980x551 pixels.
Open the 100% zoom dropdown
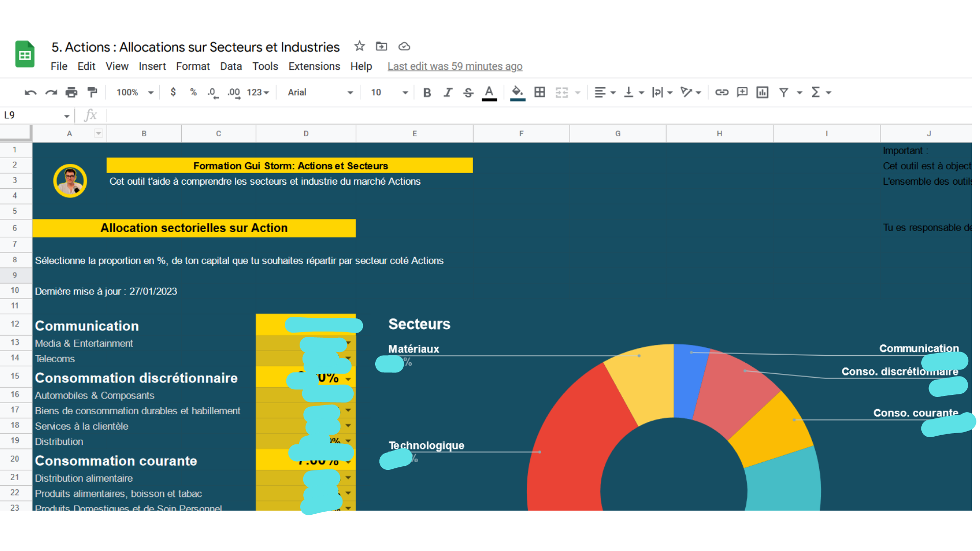pos(135,92)
